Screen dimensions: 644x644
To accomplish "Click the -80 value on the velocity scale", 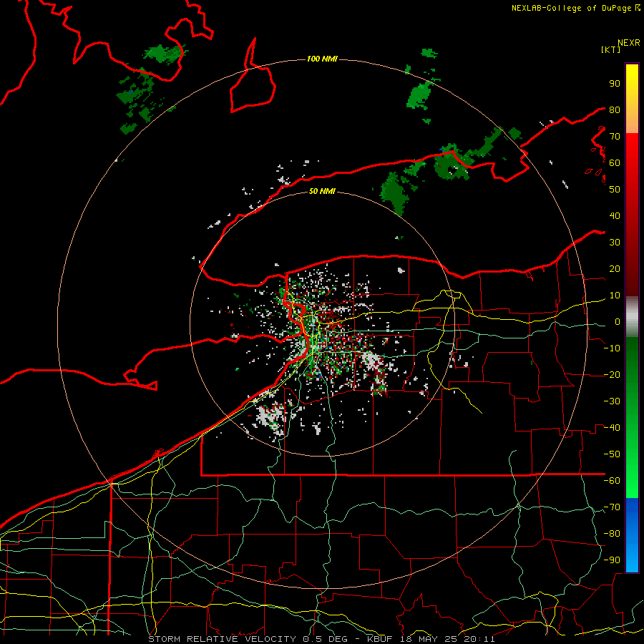I will pyautogui.click(x=612, y=534).
